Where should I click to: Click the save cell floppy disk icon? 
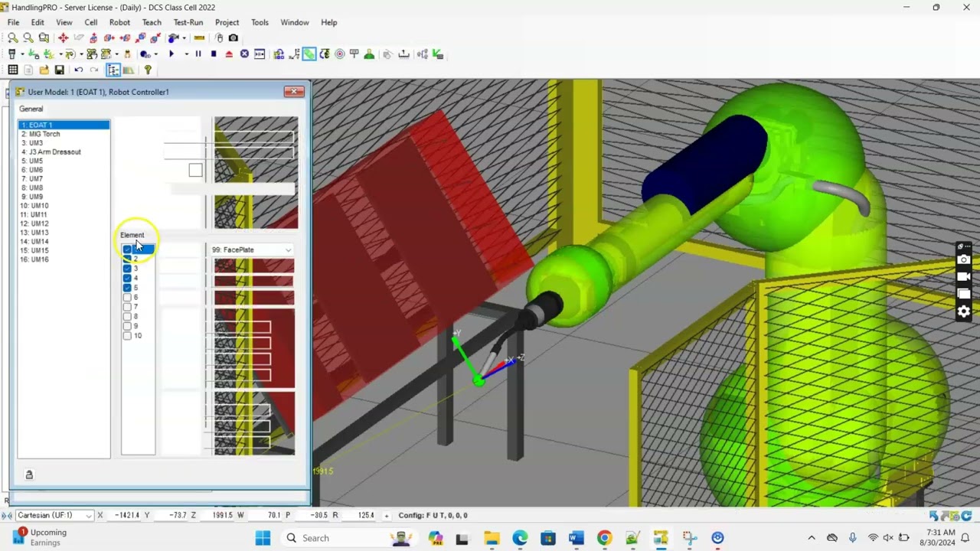[x=60, y=70]
